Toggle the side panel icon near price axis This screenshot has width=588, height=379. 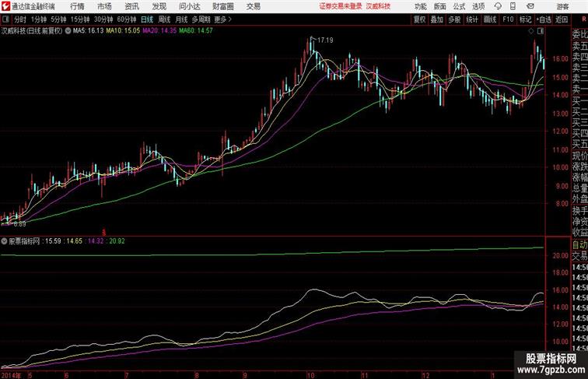point(541,31)
